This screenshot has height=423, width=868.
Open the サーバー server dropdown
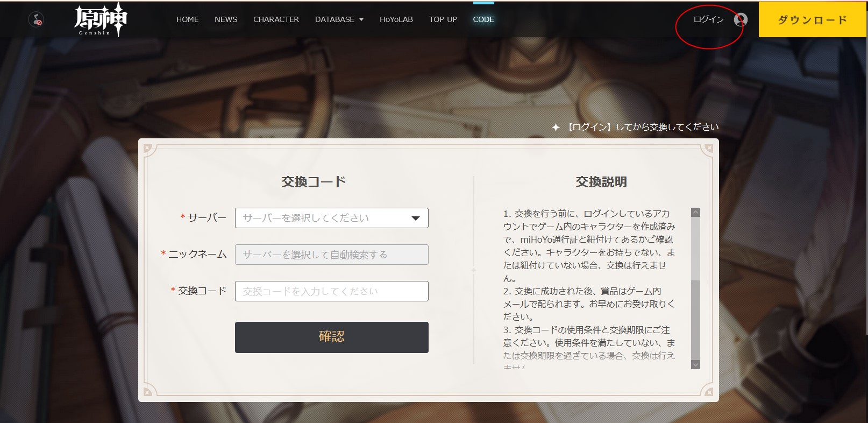[332, 218]
